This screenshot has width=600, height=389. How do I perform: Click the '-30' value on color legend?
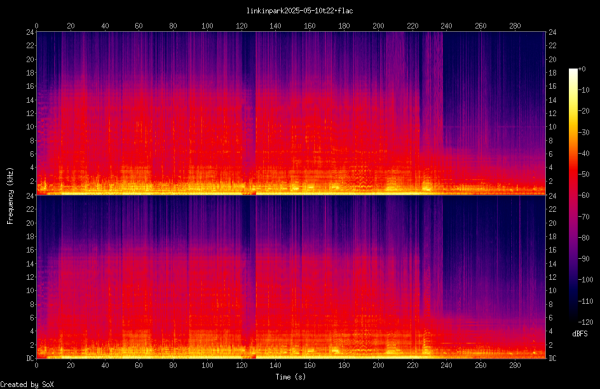click(x=584, y=132)
